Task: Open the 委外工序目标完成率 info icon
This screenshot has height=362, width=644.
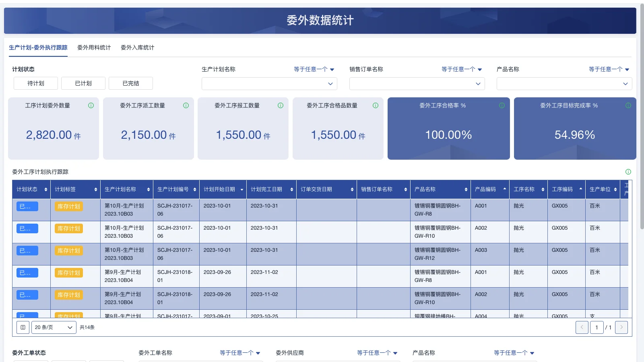Action: [x=628, y=105]
